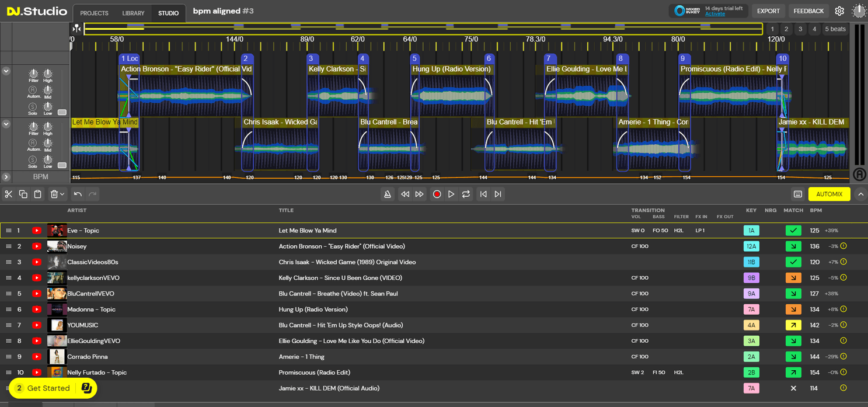Click the FEEDBACK button

click(x=808, y=11)
